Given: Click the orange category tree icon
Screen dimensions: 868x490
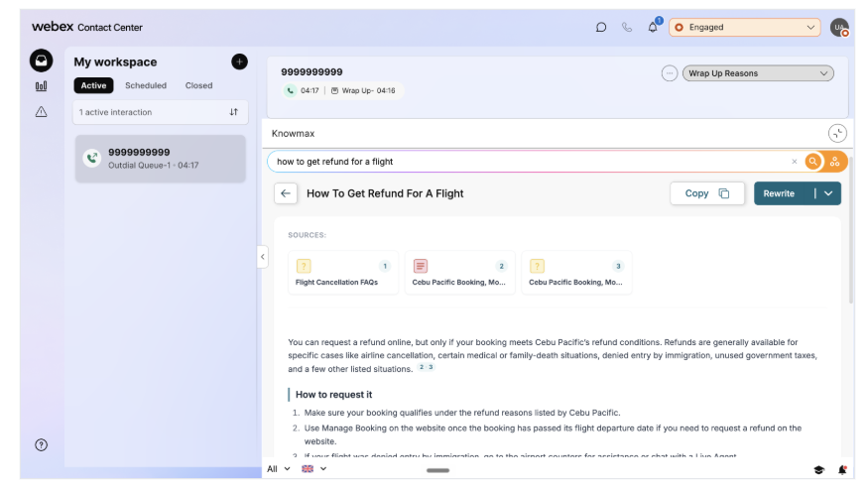Looking at the screenshot, I should 835,162.
